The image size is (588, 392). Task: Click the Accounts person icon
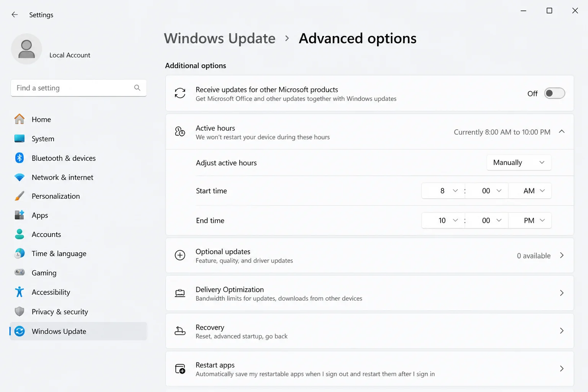(x=20, y=234)
